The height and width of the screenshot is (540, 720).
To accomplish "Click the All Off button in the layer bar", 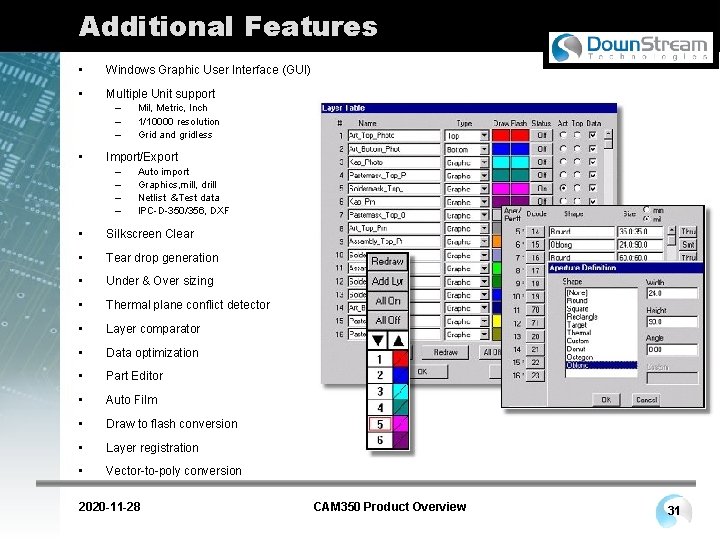I will coord(388,320).
